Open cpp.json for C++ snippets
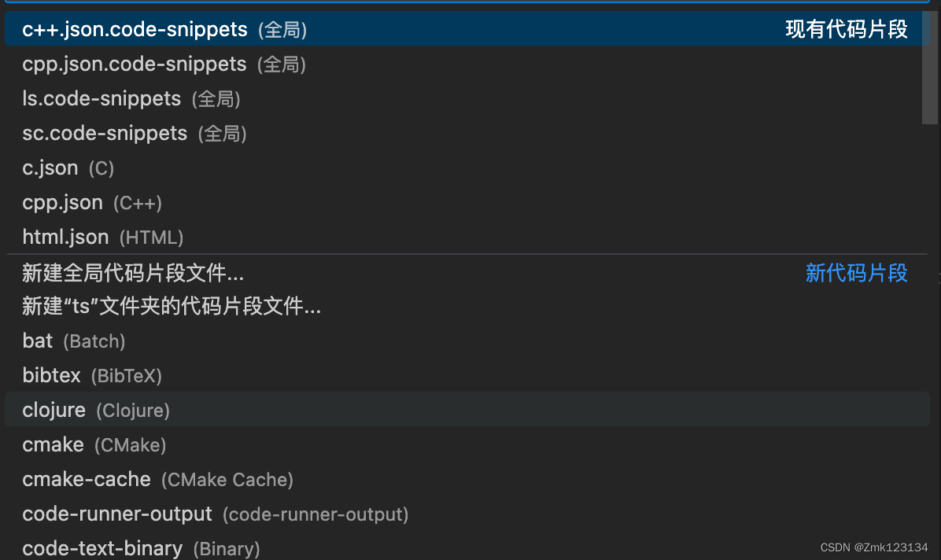The width and height of the screenshot is (941, 560). point(62,202)
